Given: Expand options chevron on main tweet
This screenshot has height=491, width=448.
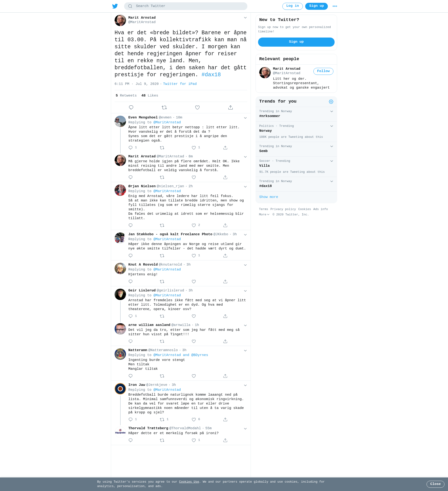Looking at the screenshot, I should click(245, 18).
